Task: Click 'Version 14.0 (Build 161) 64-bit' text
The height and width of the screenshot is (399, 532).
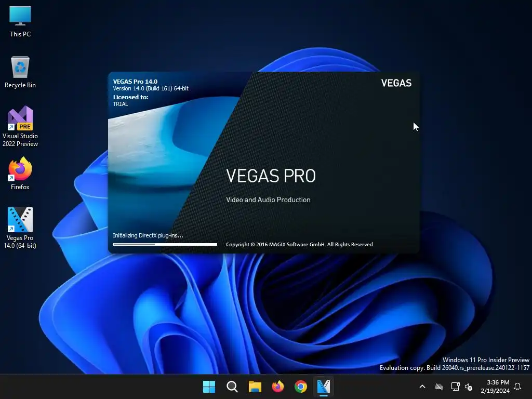Action: 151,88
